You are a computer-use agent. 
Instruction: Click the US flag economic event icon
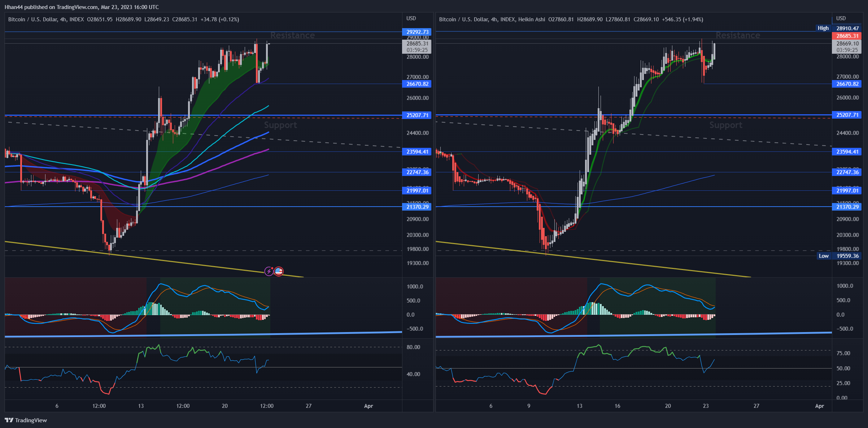pos(279,271)
